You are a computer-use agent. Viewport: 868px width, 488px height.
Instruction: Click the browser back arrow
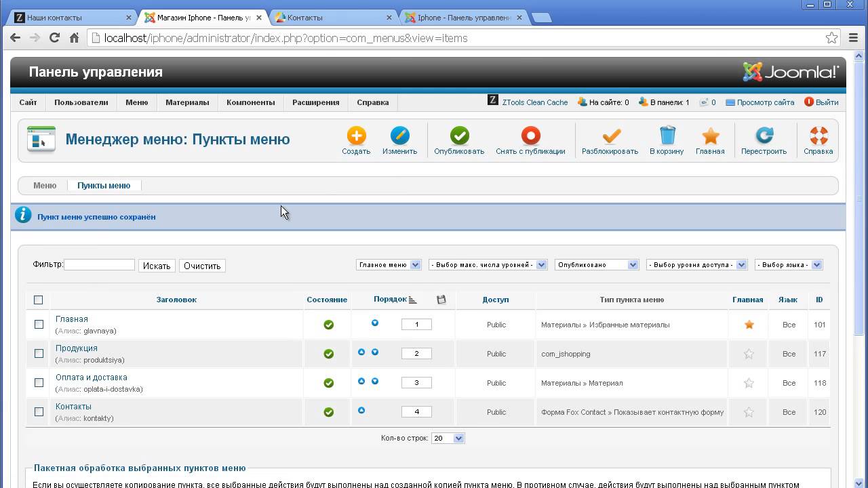15,38
